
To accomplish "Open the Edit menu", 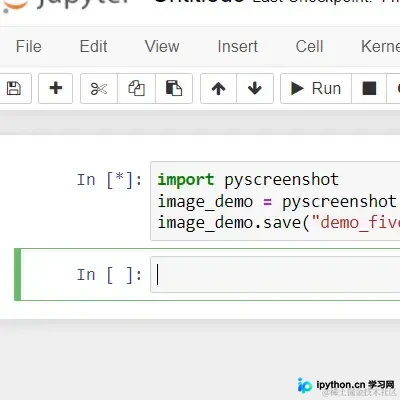I will click(93, 46).
